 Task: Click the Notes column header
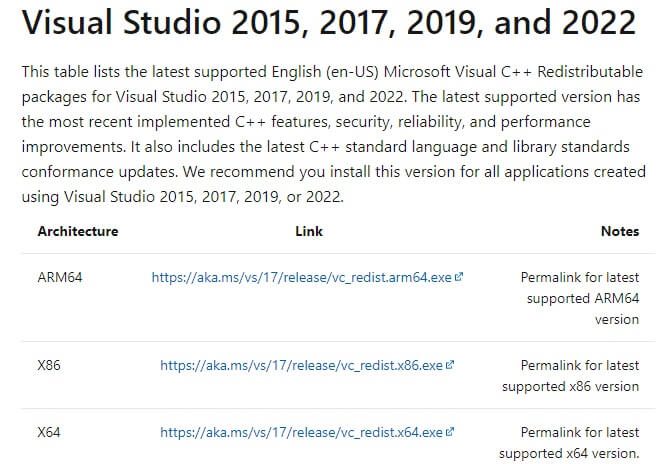[620, 232]
